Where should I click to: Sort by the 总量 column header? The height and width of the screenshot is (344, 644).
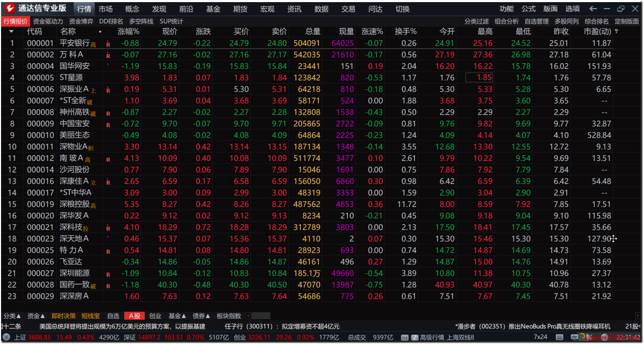point(313,32)
